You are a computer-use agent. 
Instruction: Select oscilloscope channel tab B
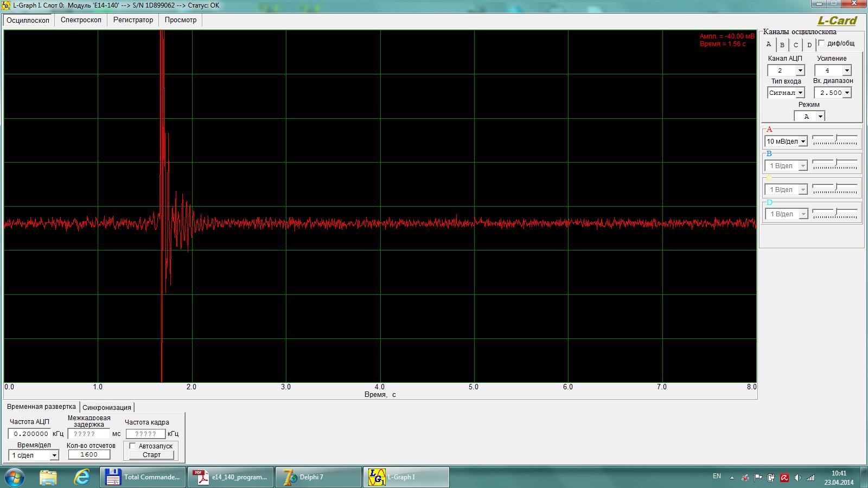[782, 45]
